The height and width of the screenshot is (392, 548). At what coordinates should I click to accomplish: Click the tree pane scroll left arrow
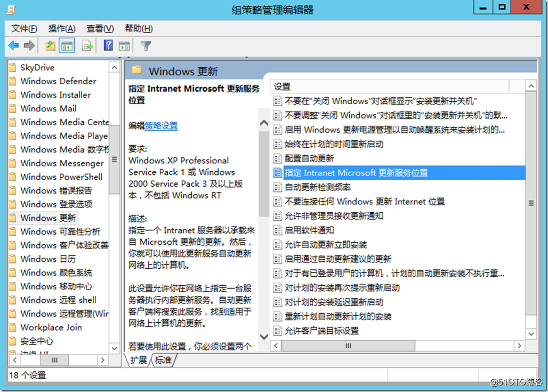point(15,360)
